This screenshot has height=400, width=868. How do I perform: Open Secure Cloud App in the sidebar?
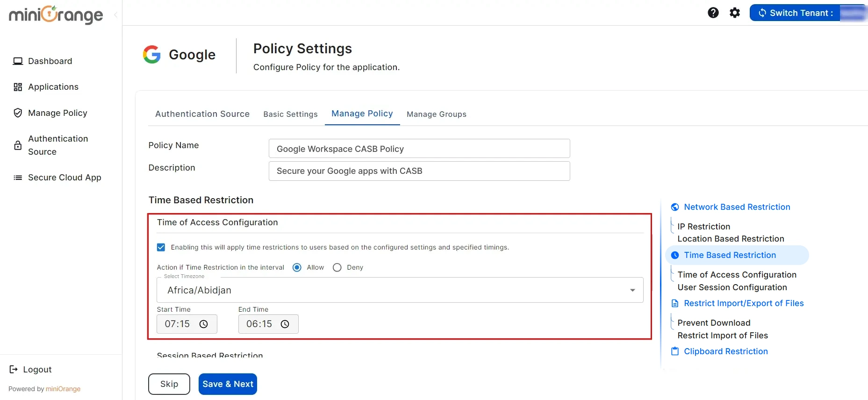65,178
